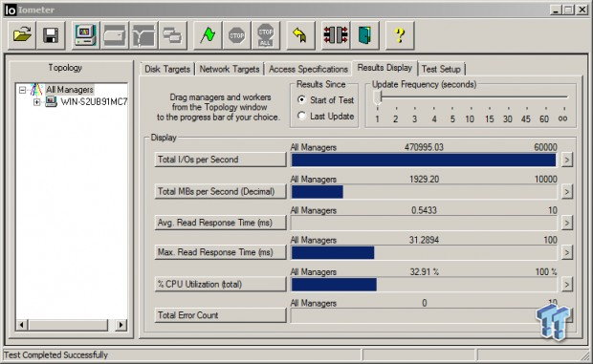593x364 pixels.
Task: Click Max. Read Response Time (ms) button
Action: point(220,252)
